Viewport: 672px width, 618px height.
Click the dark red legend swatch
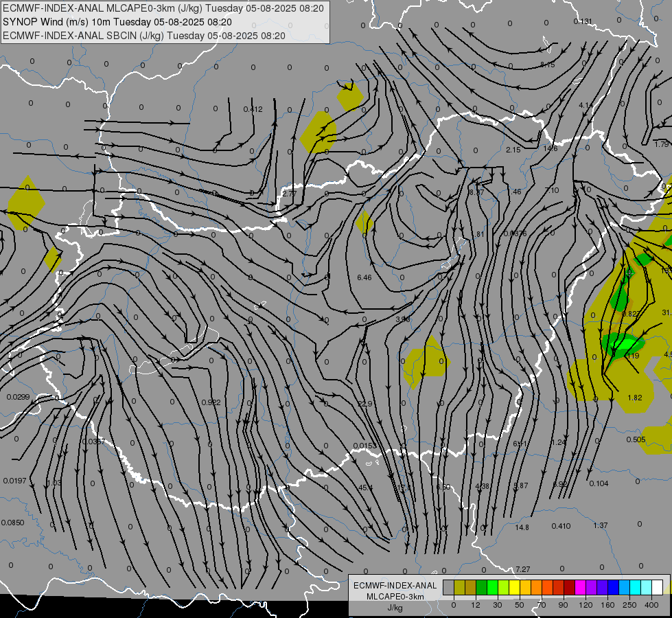click(569, 588)
